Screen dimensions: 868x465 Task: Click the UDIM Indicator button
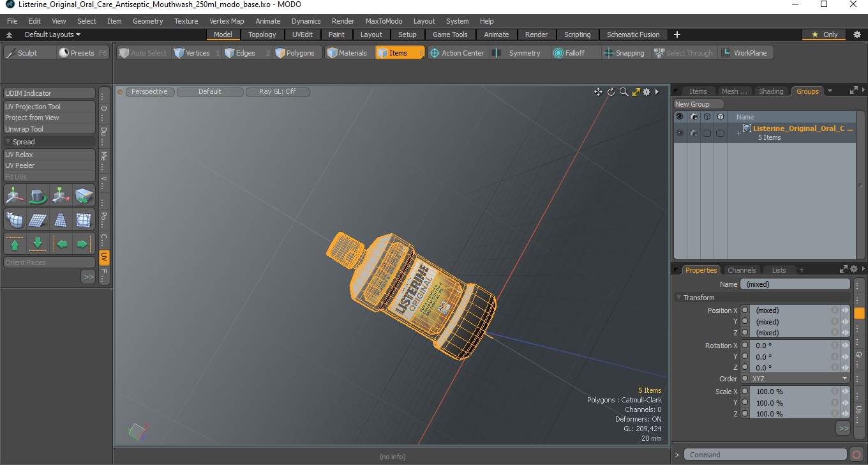coord(49,93)
